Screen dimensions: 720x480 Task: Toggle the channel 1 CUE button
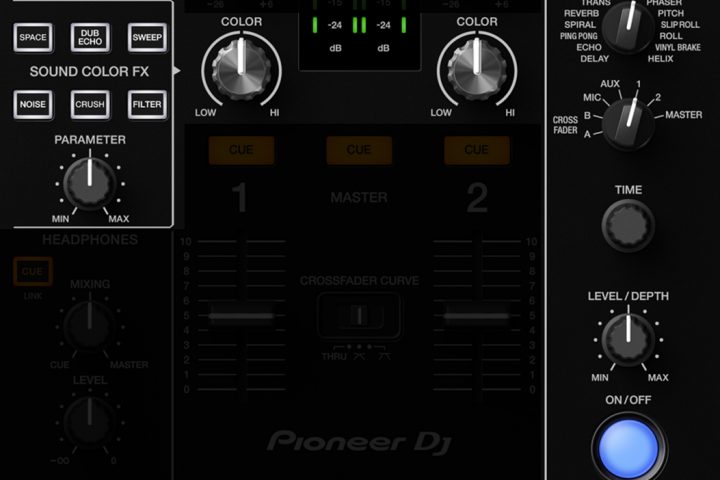[x=240, y=150]
